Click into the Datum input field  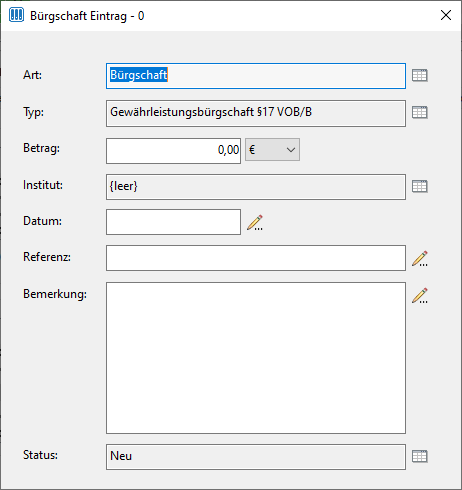pos(173,222)
